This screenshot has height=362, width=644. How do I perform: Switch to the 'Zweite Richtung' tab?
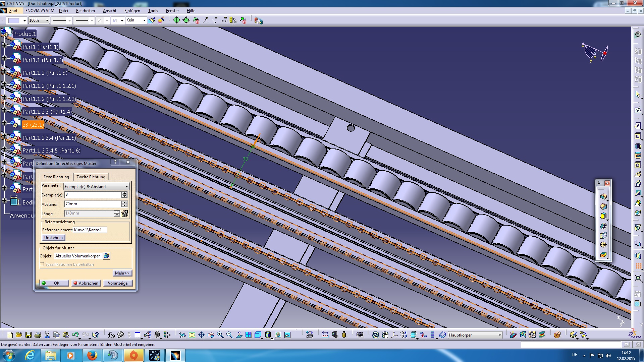point(91,177)
